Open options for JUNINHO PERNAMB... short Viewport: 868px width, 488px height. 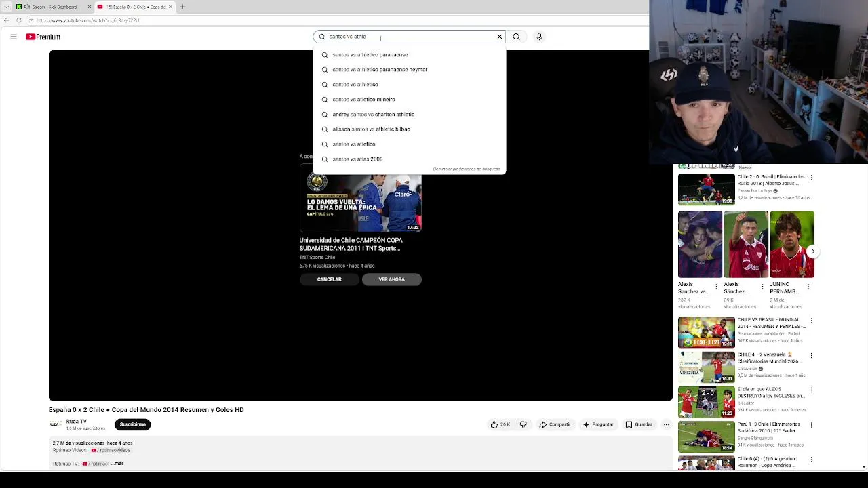tap(808, 287)
